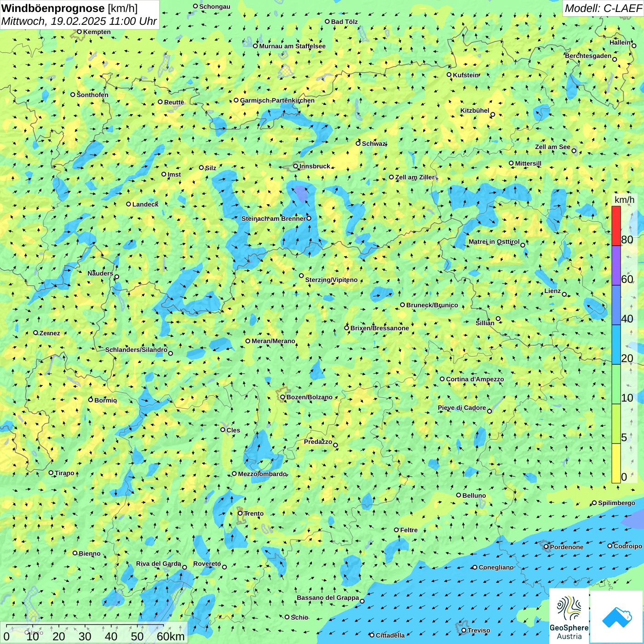This screenshot has width=644, height=644.
Task: Click the Landeck city marker
Action: point(129,204)
